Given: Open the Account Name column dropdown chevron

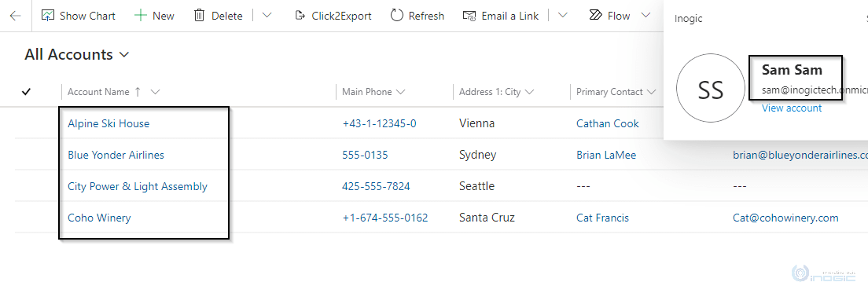Looking at the screenshot, I should [x=155, y=92].
